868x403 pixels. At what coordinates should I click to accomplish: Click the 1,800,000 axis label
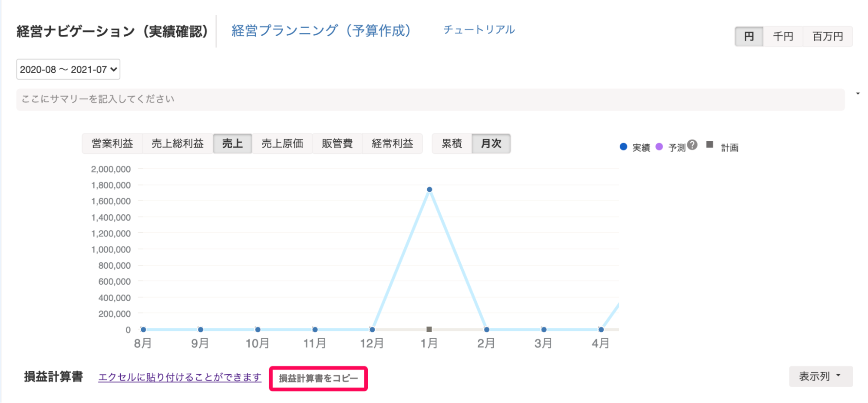111,185
